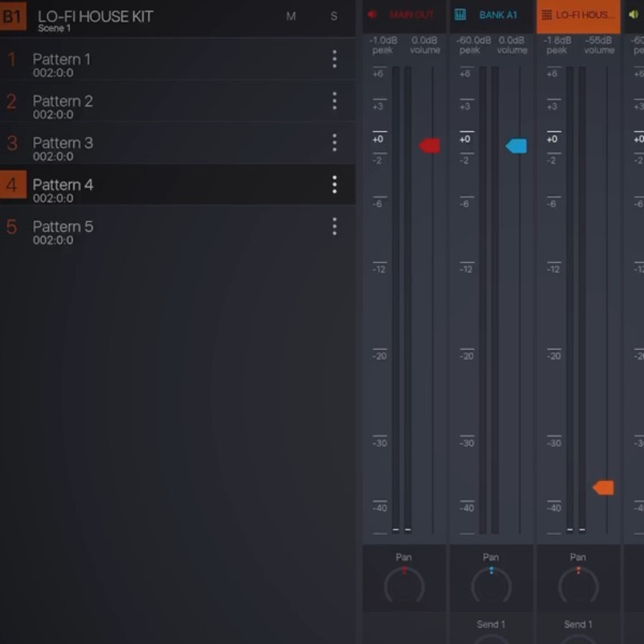Open the Pattern 1 three-dot options menu
Image resolution: width=644 pixels, height=644 pixels.
tap(334, 59)
